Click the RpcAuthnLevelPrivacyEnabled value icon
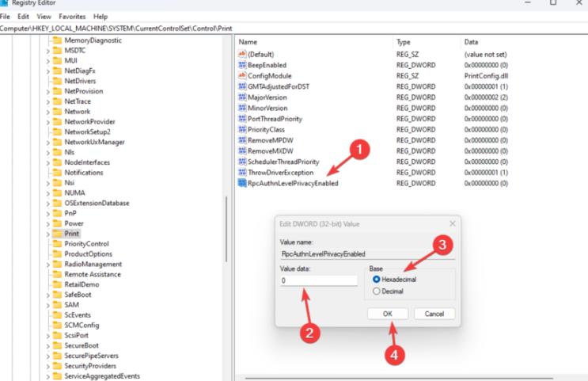The height and width of the screenshot is (381, 588). click(x=242, y=183)
